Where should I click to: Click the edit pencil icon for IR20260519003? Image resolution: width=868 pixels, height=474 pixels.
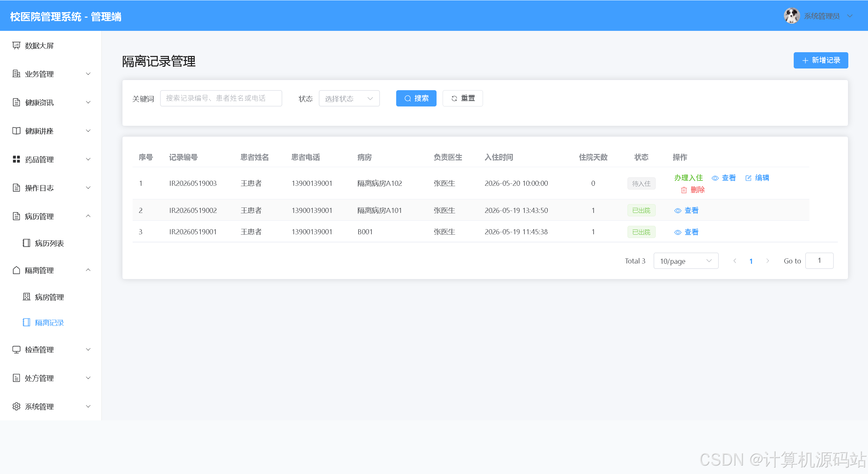click(x=748, y=178)
